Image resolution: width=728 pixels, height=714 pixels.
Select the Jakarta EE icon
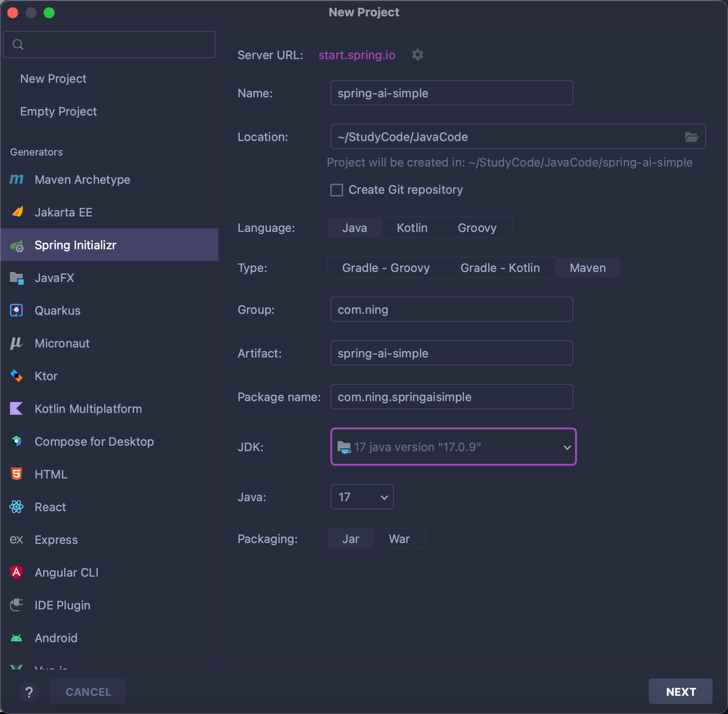click(x=17, y=212)
